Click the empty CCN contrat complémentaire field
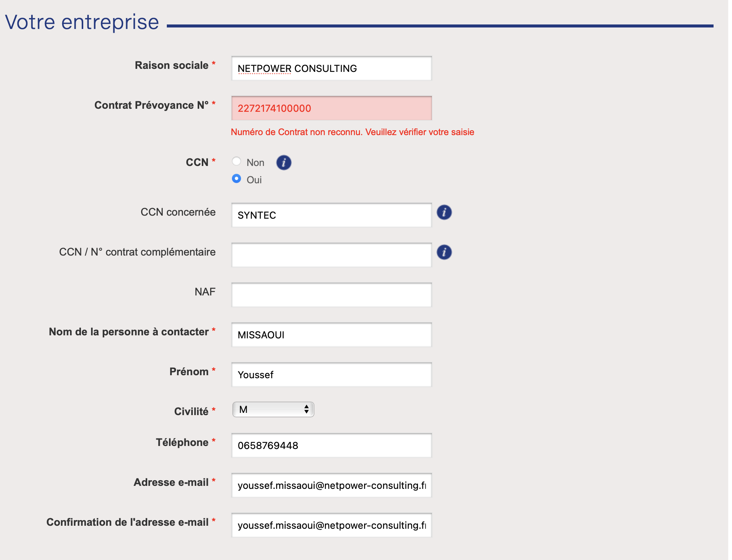Viewport: 732px width, 560px height. click(x=331, y=255)
